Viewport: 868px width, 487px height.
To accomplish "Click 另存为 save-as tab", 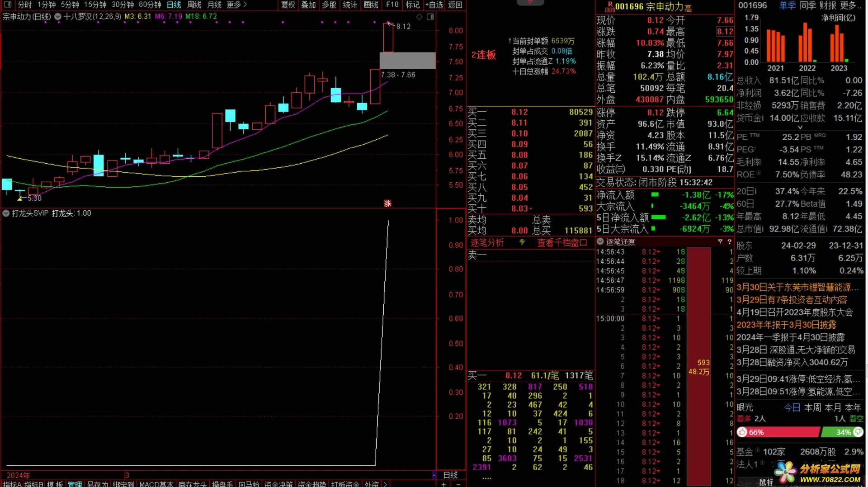I will (x=98, y=484).
